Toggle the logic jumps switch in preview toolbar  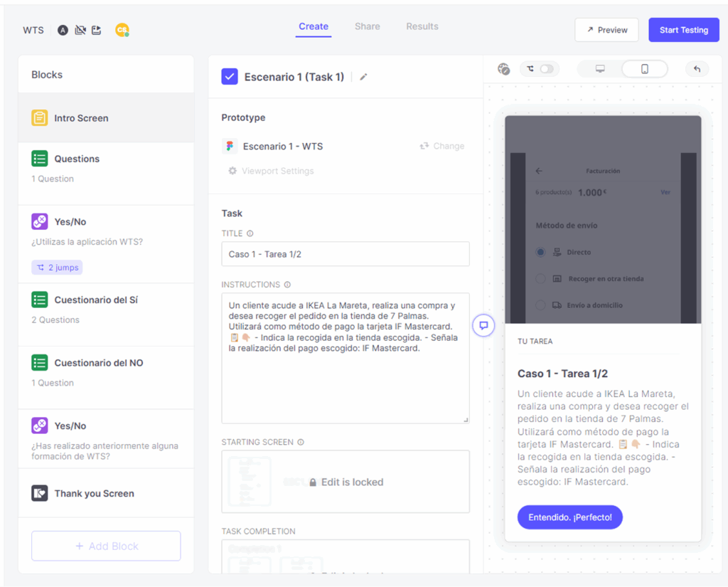[546, 69]
